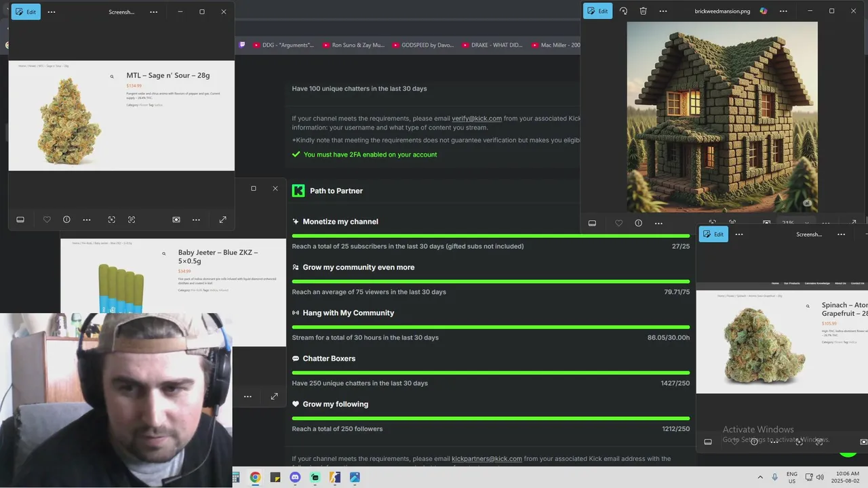
Task: Open the three-dot menu beside the Copilot icon in brickweedmansion window
Action: pos(783,11)
